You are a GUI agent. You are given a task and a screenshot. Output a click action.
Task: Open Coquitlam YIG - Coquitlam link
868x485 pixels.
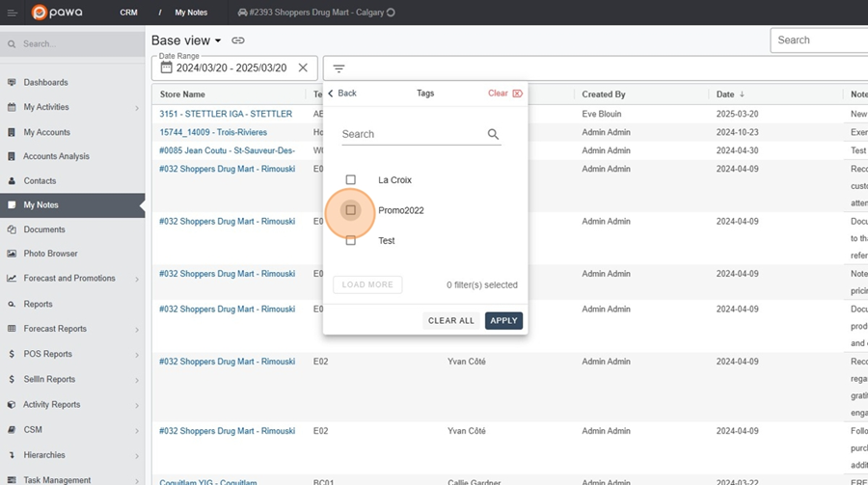coord(208,482)
